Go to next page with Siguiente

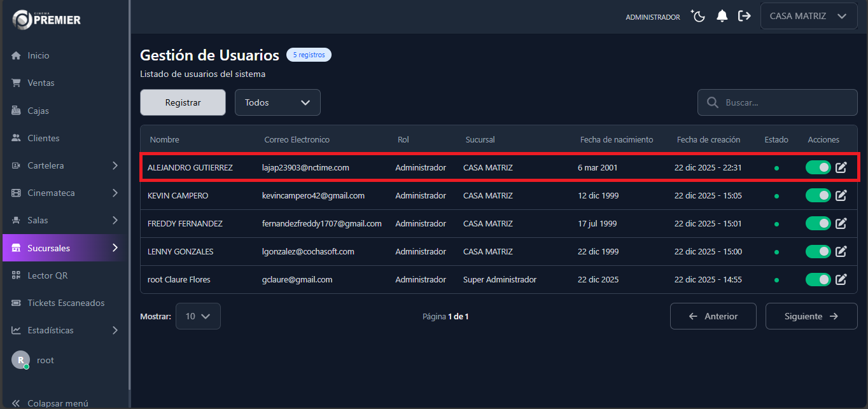pyautogui.click(x=811, y=316)
